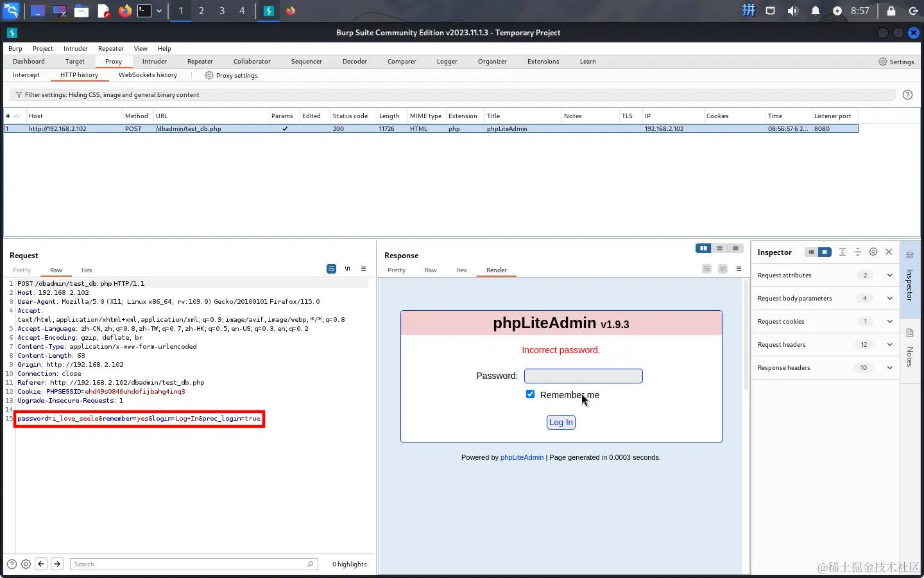Image resolution: width=924 pixels, height=578 pixels.
Task: Toggle non-printable characters in the Response panel
Action: click(723, 269)
